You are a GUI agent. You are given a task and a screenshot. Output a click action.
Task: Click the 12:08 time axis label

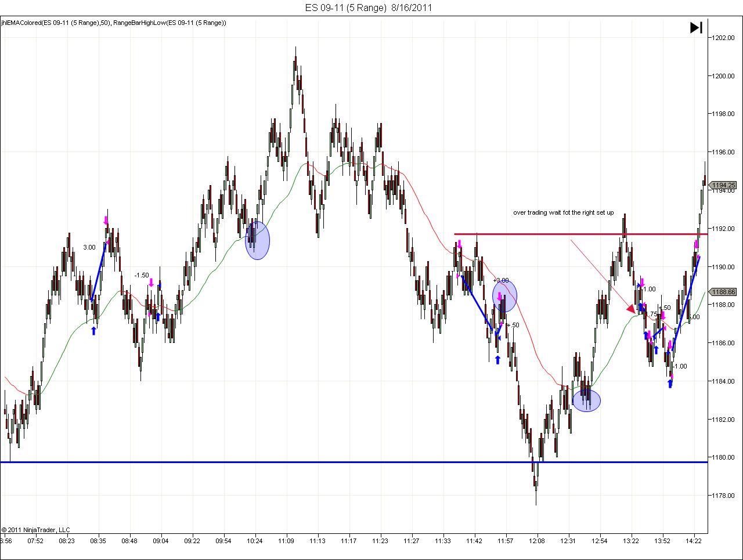coord(538,541)
